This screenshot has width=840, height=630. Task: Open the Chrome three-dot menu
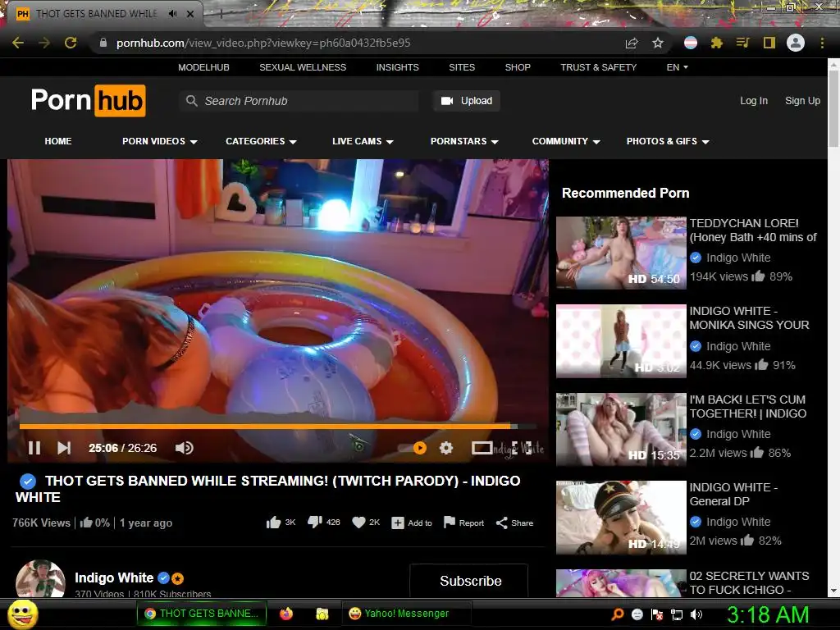[x=822, y=43]
